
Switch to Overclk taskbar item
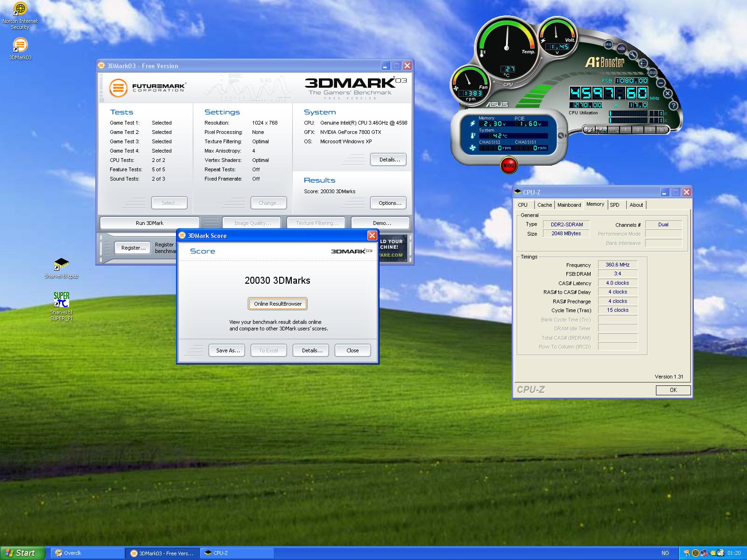(87, 553)
